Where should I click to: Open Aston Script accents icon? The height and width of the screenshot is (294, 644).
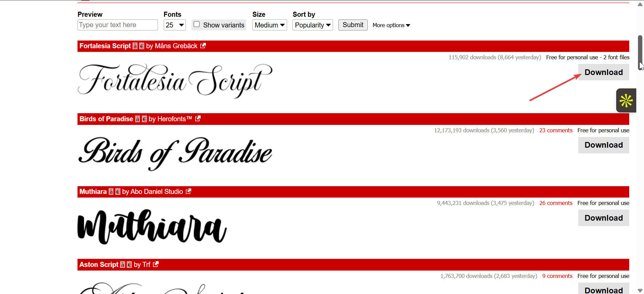[123, 265]
